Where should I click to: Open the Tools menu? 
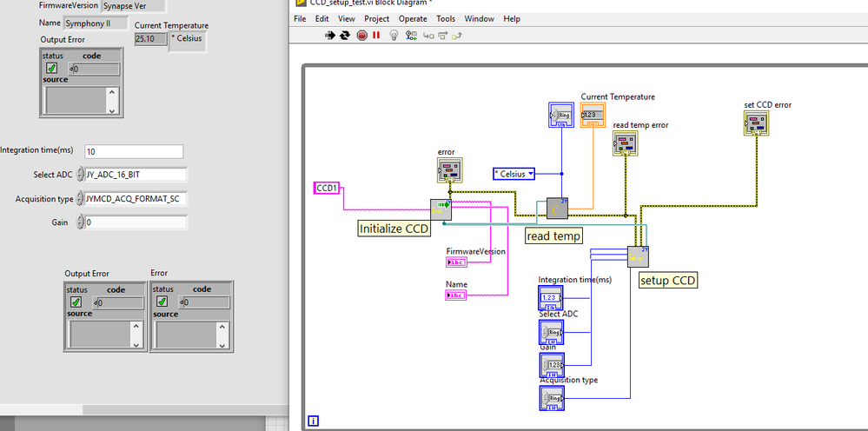(x=447, y=19)
